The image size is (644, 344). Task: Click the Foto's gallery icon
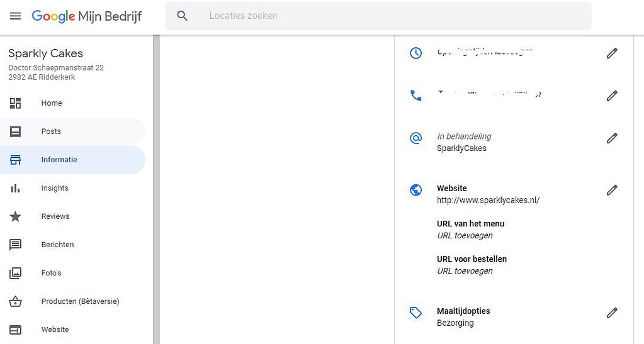point(15,273)
